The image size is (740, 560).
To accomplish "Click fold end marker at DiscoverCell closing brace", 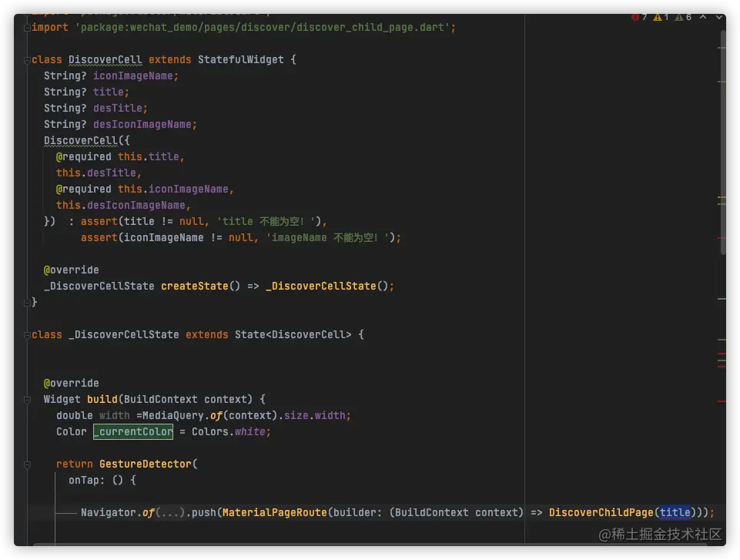I will pos(28,303).
